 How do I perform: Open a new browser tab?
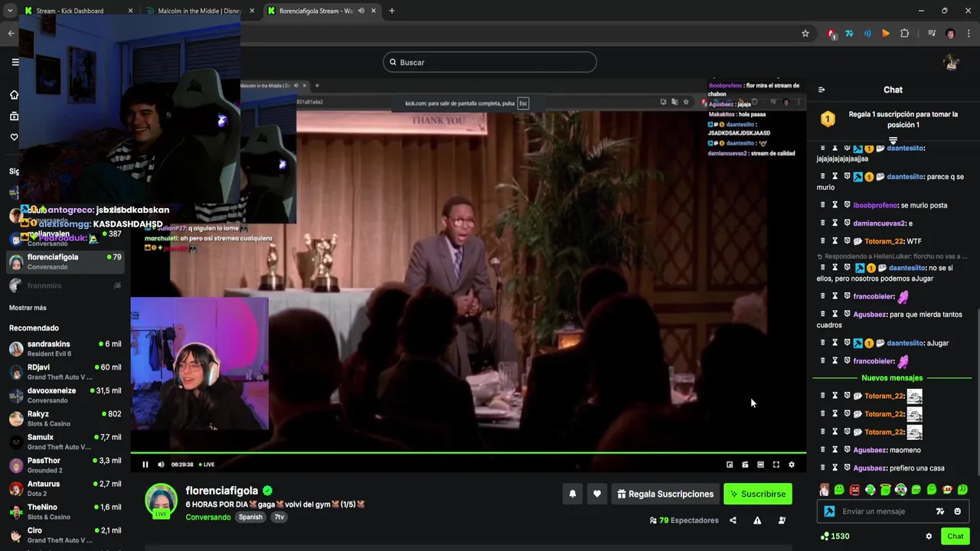[391, 11]
